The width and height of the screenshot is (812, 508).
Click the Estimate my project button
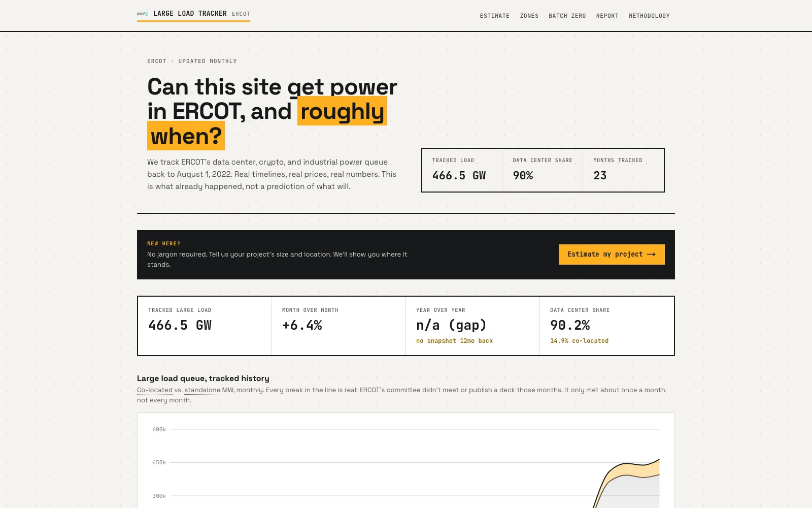point(612,255)
